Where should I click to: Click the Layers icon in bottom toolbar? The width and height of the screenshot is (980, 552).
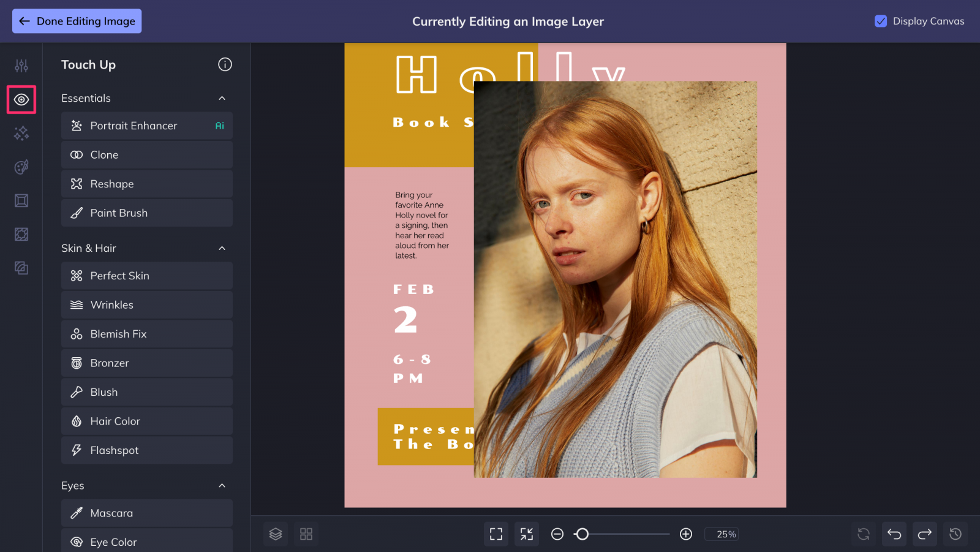(276, 534)
